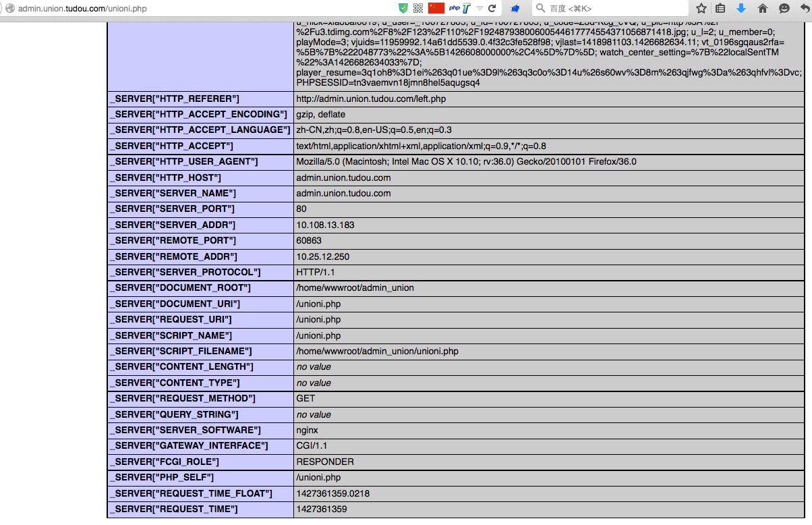Click the _SERVER["SERVER_NAME"] label
The height and width of the screenshot is (525, 812).
173,193
